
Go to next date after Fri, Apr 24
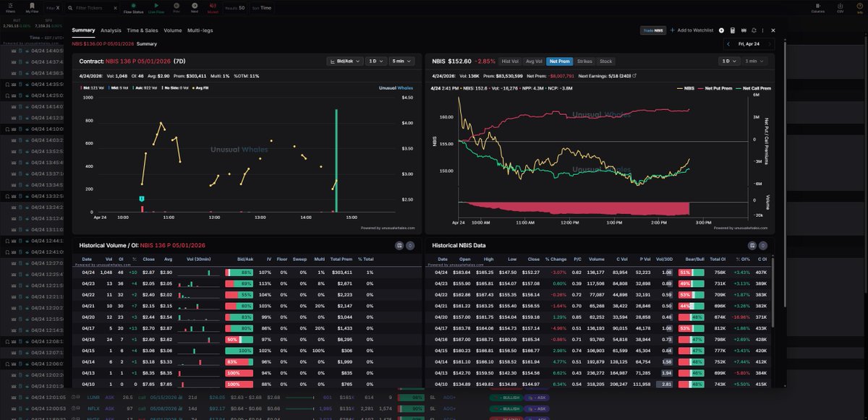click(x=770, y=43)
